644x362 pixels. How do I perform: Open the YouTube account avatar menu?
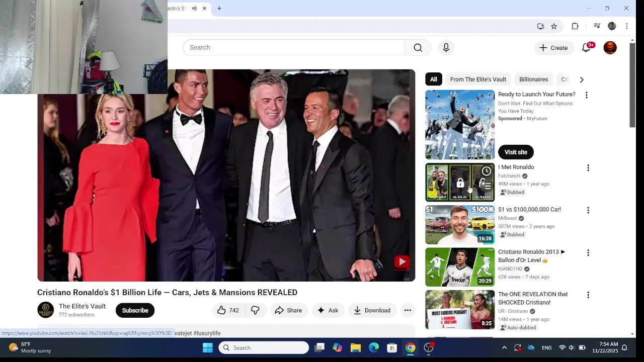pos(610,48)
